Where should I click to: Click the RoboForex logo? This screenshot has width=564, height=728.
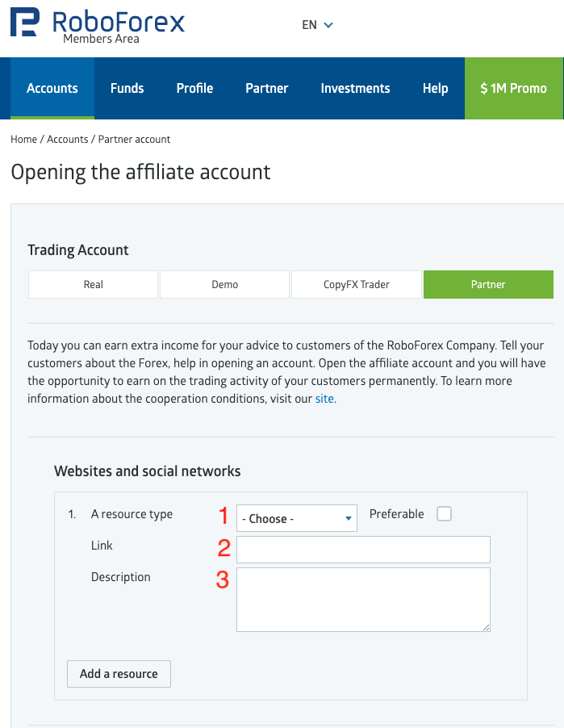97,25
